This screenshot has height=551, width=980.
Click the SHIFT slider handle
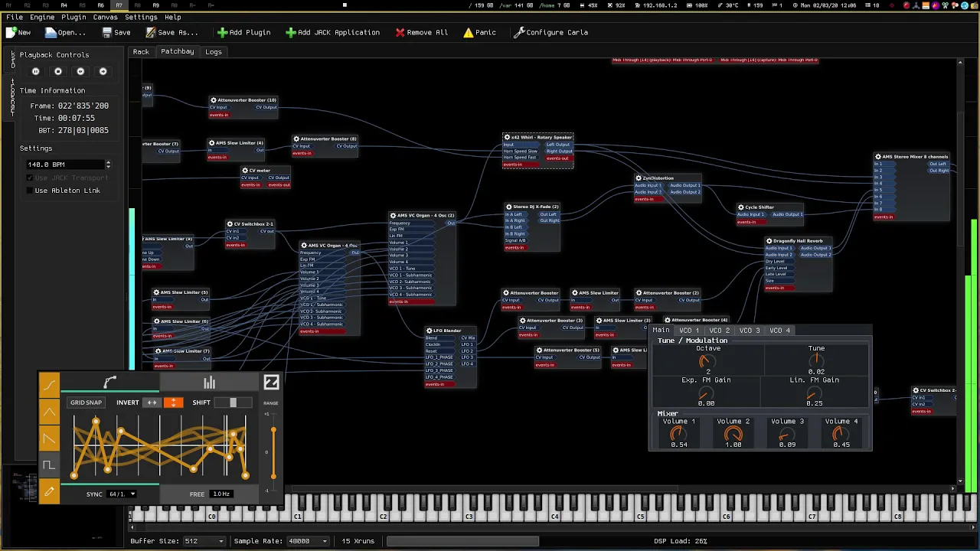point(233,403)
